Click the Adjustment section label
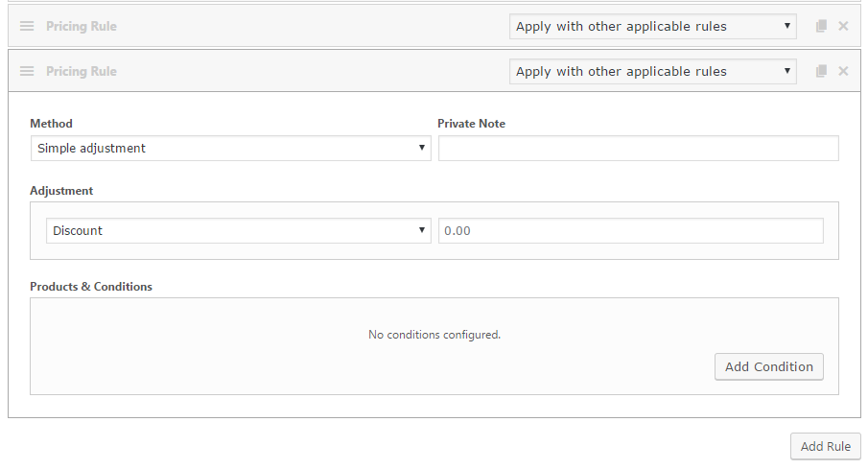Image resolution: width=868 pixels, height=469 pixels. tap(61, 191)
